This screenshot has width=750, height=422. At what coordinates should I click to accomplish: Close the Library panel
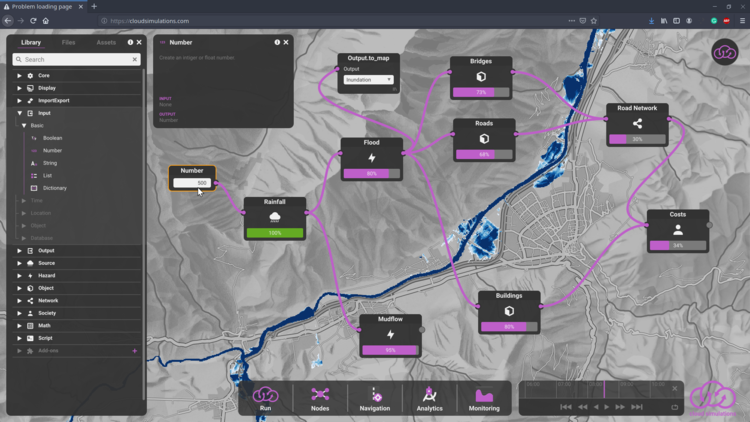(139, 42)
